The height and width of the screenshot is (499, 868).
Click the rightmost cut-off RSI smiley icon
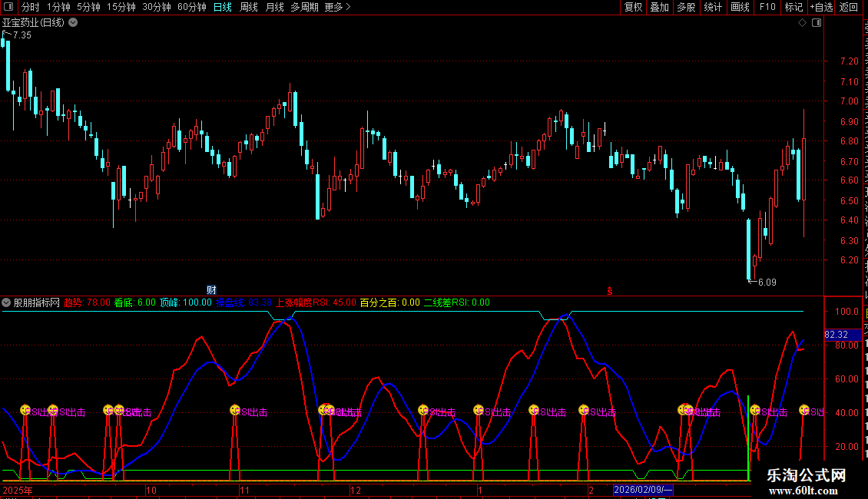[804, 410]
